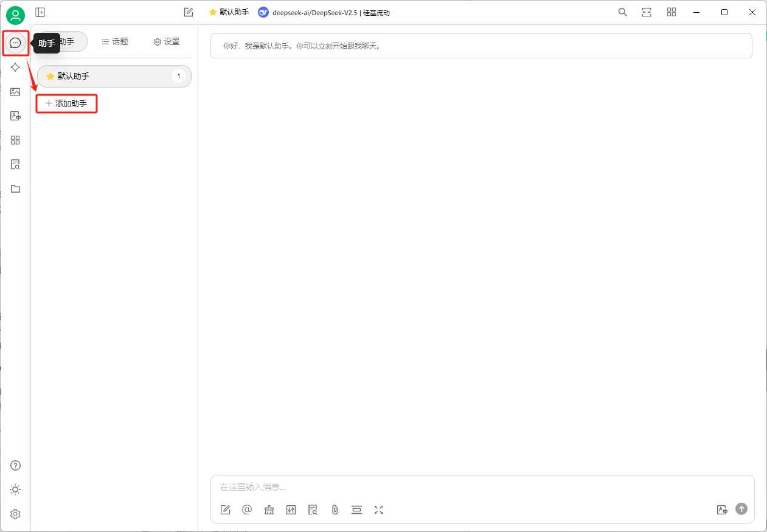Viewport: 767px width, 532px height.
Task: Attach a file with paperclip icon
Action: pyautogui.click(x=335, y=510)
